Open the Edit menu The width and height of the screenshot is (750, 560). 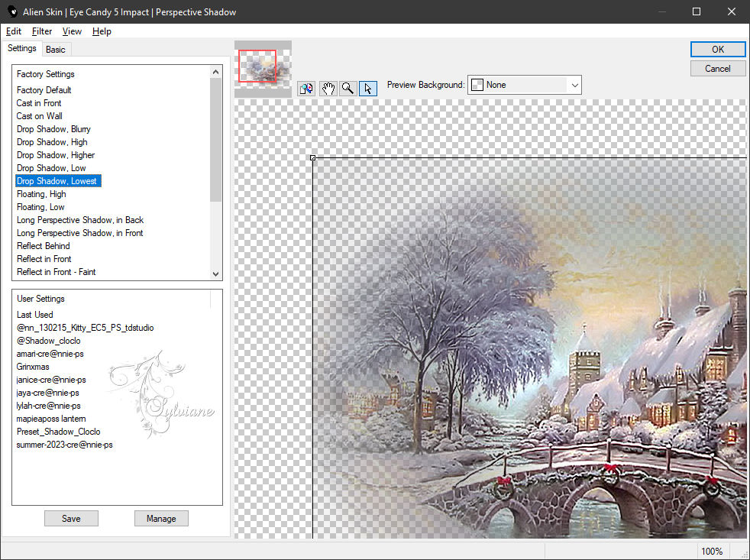pyautogui.click(x=14, y=31)
